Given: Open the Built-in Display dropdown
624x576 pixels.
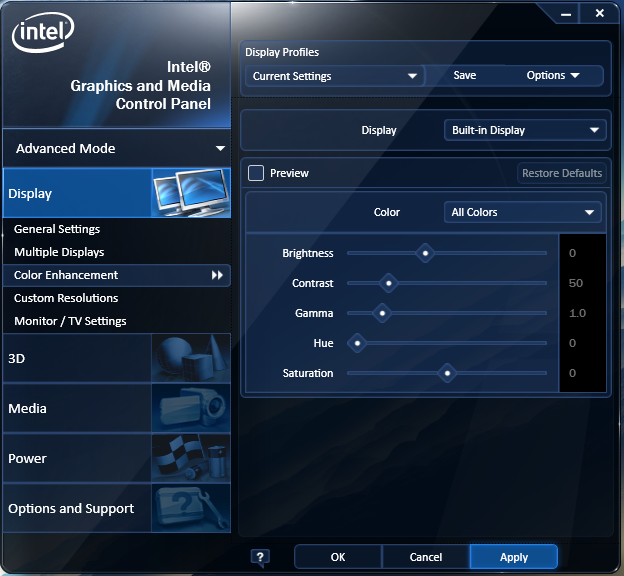Looking at the screenshot, I should [525, 130].
